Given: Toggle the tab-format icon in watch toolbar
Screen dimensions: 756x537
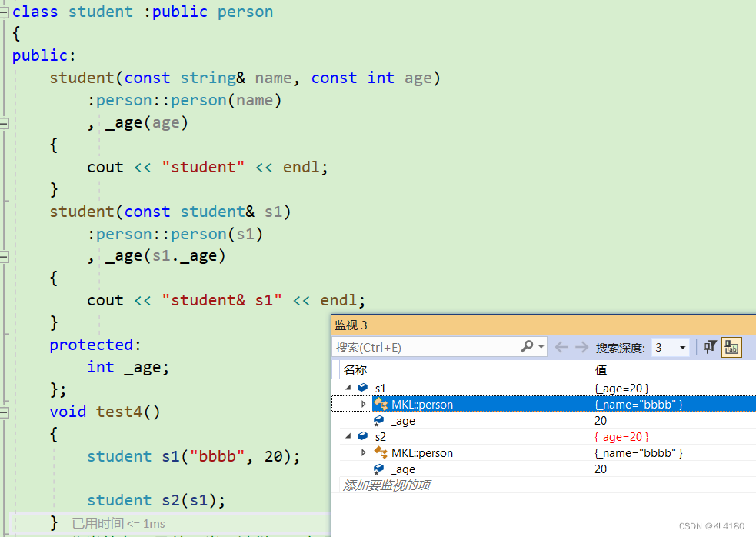Looking at the screenshot, I should tap(731, 348).
